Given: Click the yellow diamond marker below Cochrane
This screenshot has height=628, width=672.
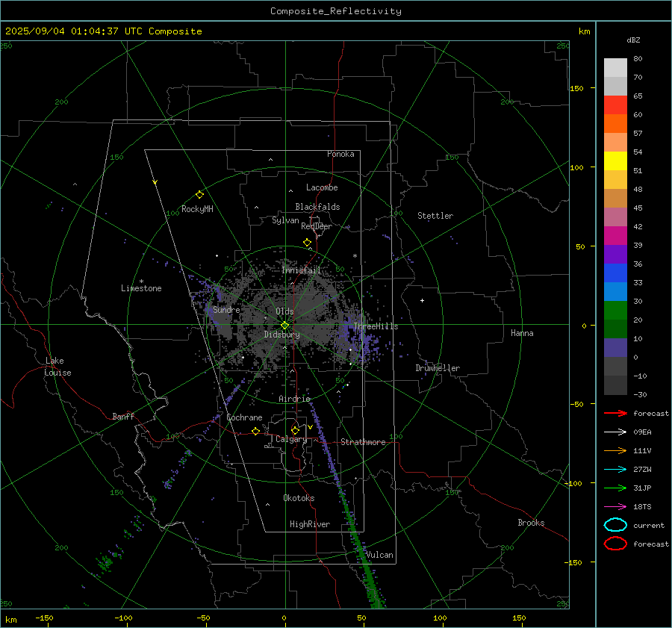Looking at the screenshot, I should pos(255,432).
